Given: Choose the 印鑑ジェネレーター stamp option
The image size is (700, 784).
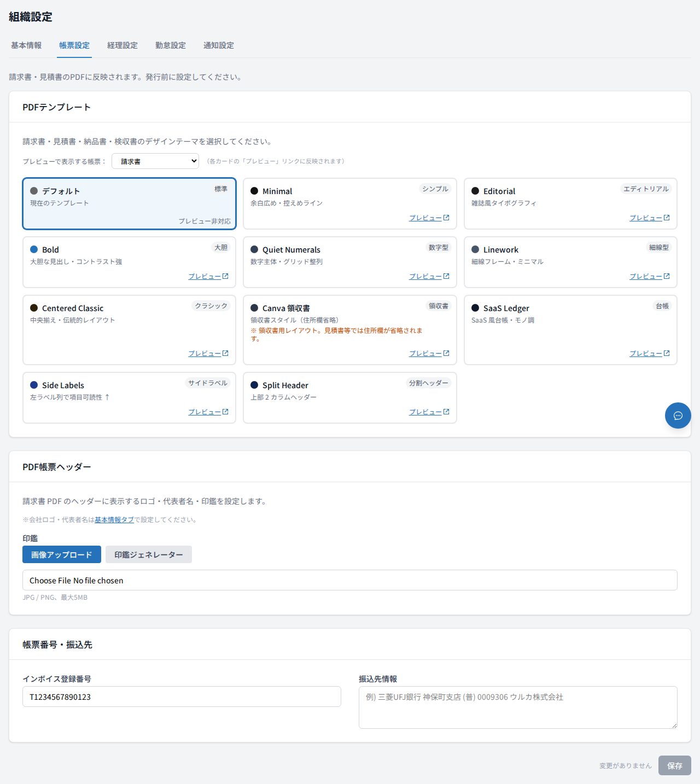Looking at the screenshot, I should tap(149, 554).
